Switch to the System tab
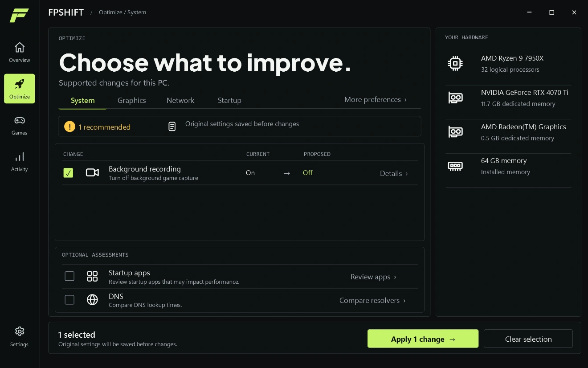Viewport: 588px width, 368px height. [x=83, y=100]
